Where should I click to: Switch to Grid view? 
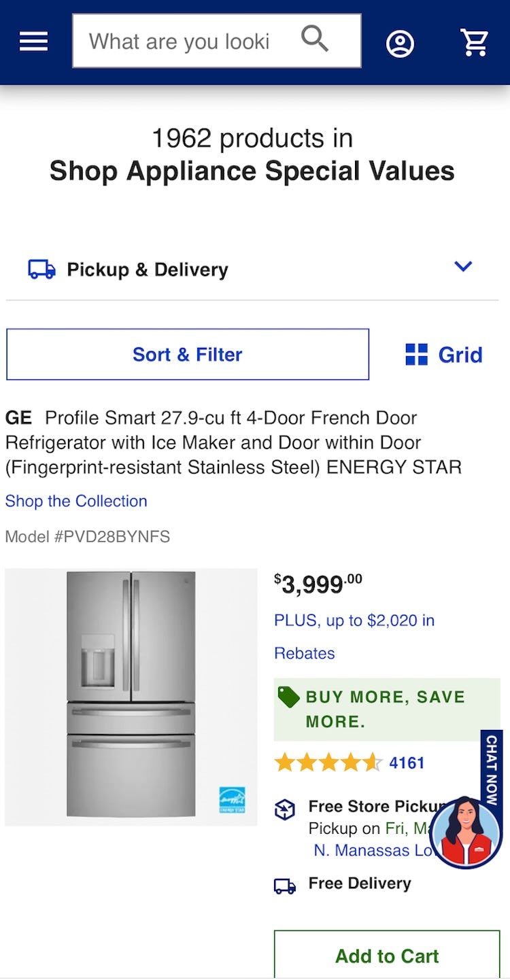tap(444, 355)
